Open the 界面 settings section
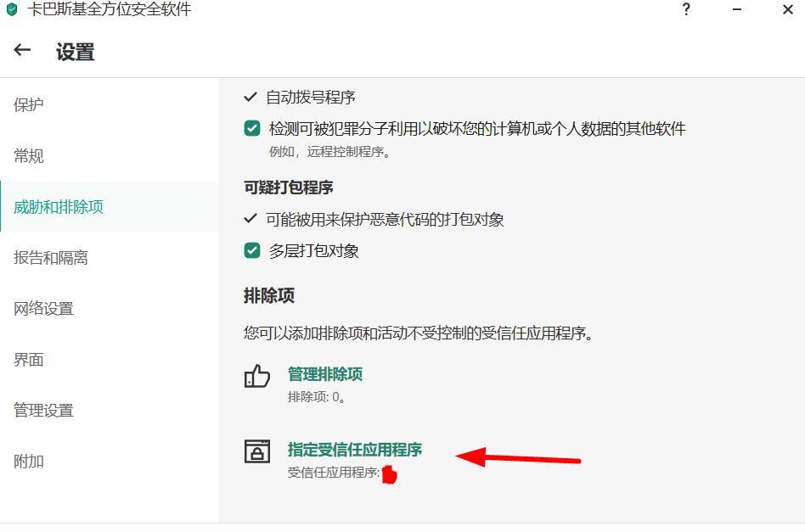 click(x=29, y=360)
